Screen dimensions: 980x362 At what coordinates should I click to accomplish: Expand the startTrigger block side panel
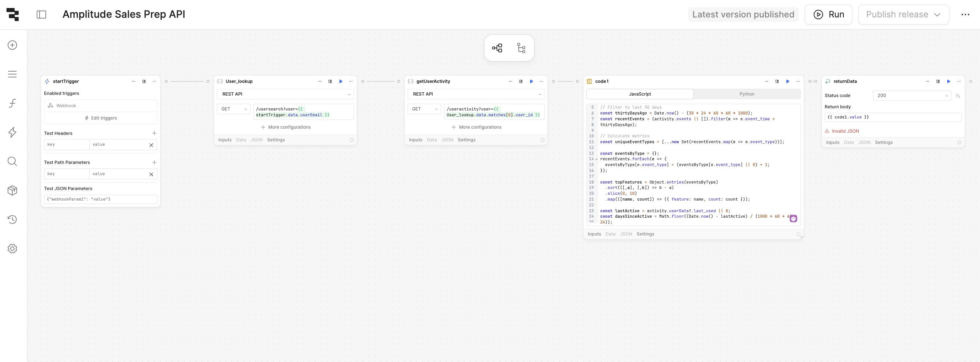point(144,81)
